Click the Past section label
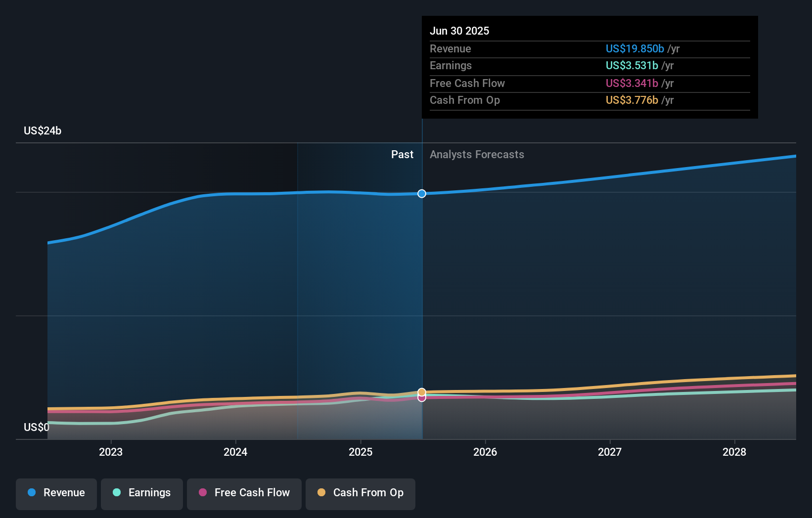Image resolution: width=812 pixels, height=518 pixels. 402,154
